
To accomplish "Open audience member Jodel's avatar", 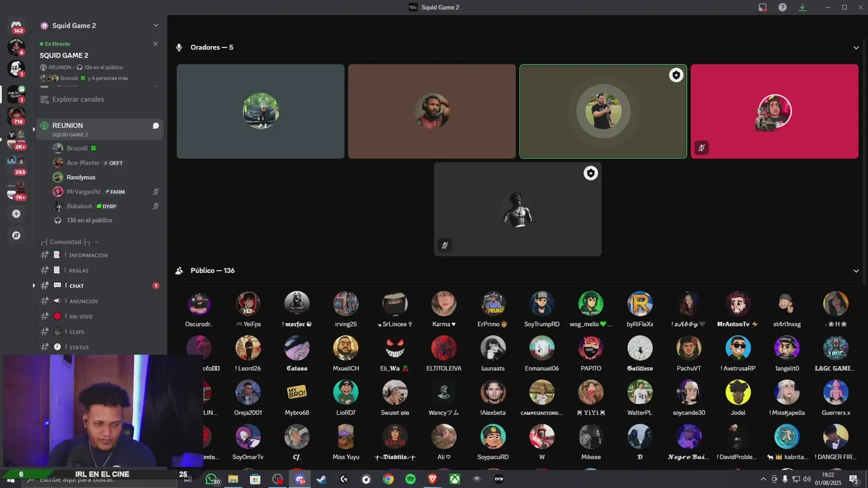I will [x=738, y=392].
